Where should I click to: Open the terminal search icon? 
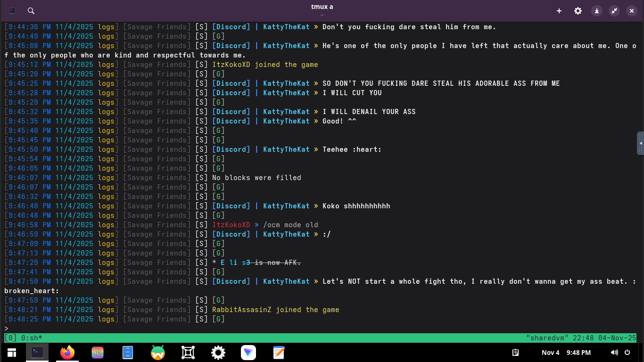point(31,11)
